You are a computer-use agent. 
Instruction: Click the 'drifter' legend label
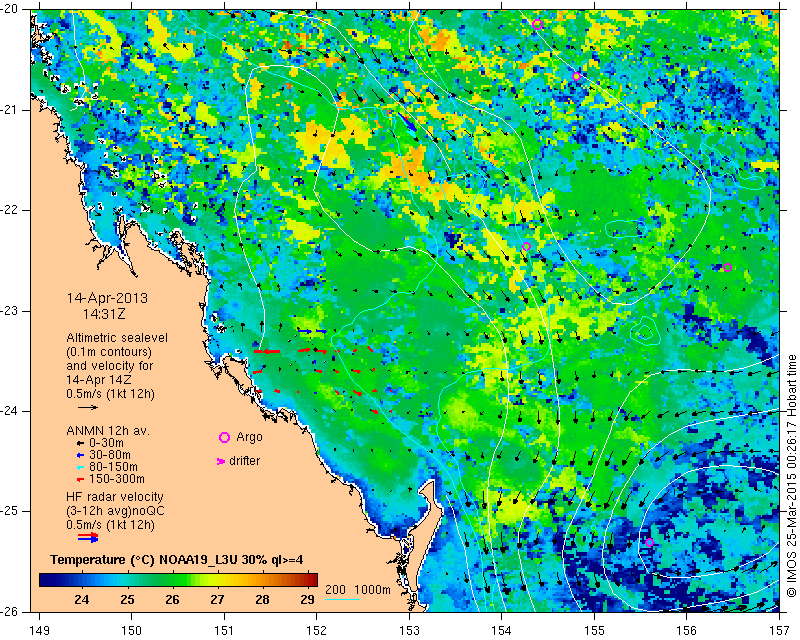point(244,461)
